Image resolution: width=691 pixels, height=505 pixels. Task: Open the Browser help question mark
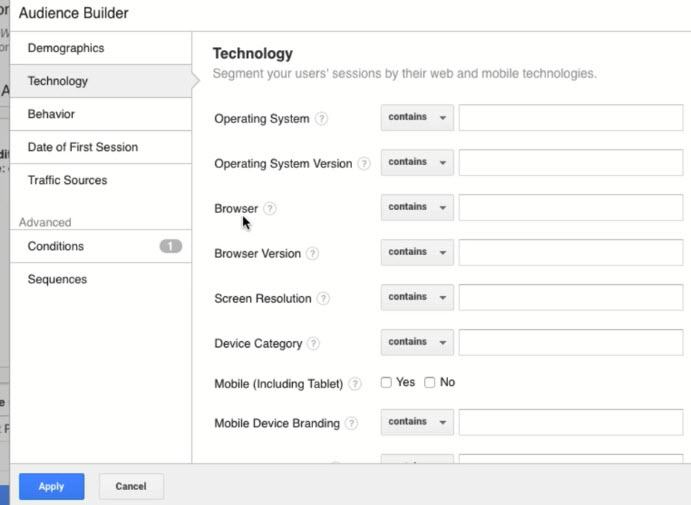coord(270,209)
